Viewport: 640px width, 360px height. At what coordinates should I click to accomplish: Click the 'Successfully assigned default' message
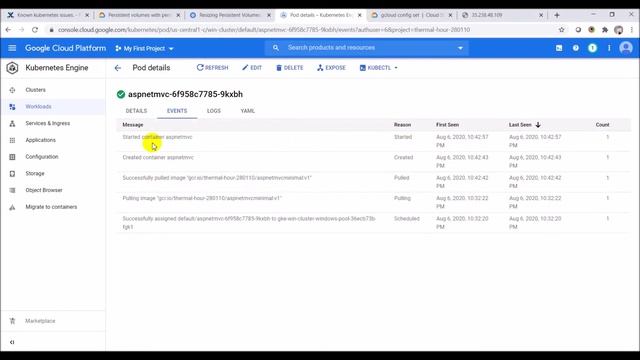[x=249, y=223]
